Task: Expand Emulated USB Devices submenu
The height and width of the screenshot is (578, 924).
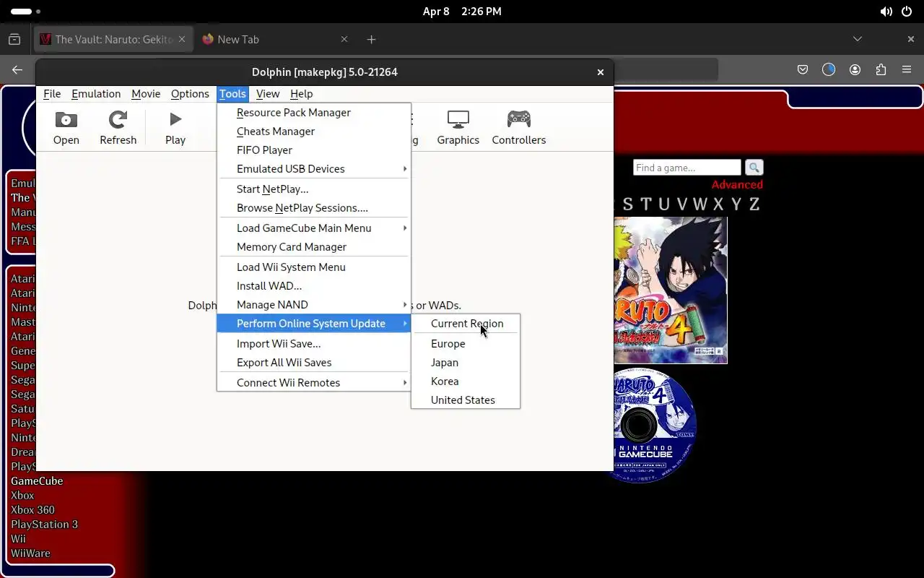Action: pyautogui.click(x=314, y=169)
